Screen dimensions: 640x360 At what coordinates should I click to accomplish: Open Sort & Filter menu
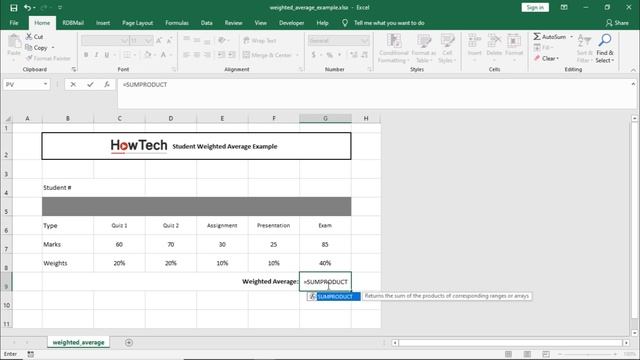[x=584, y=49]
